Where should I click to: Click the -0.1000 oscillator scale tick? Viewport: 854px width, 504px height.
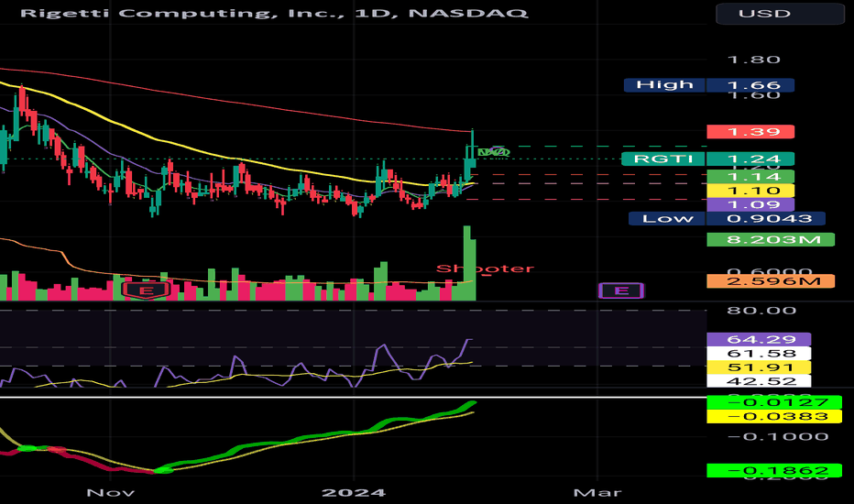(778, 436)
